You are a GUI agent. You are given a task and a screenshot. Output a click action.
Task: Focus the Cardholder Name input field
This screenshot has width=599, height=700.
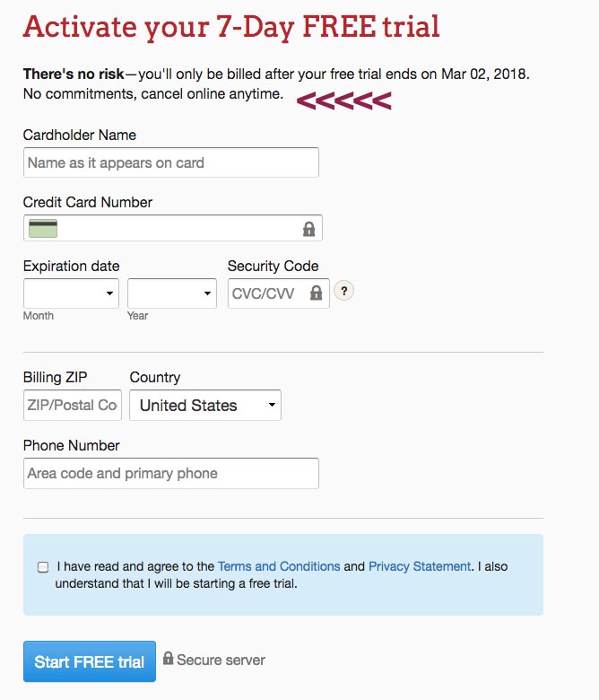tap(170, 162)
